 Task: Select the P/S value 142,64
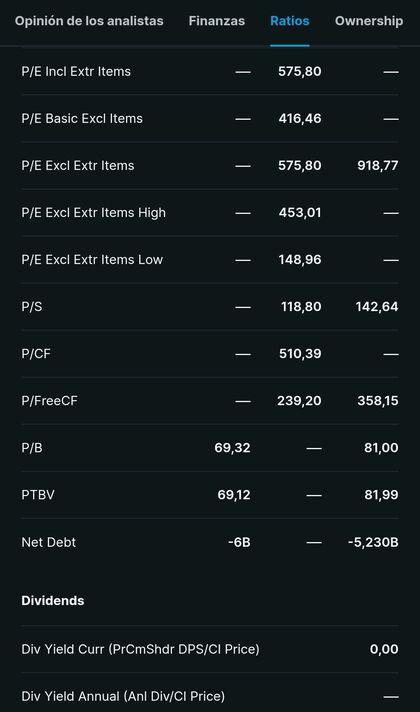pyautogui.click(x=377, y=307)
